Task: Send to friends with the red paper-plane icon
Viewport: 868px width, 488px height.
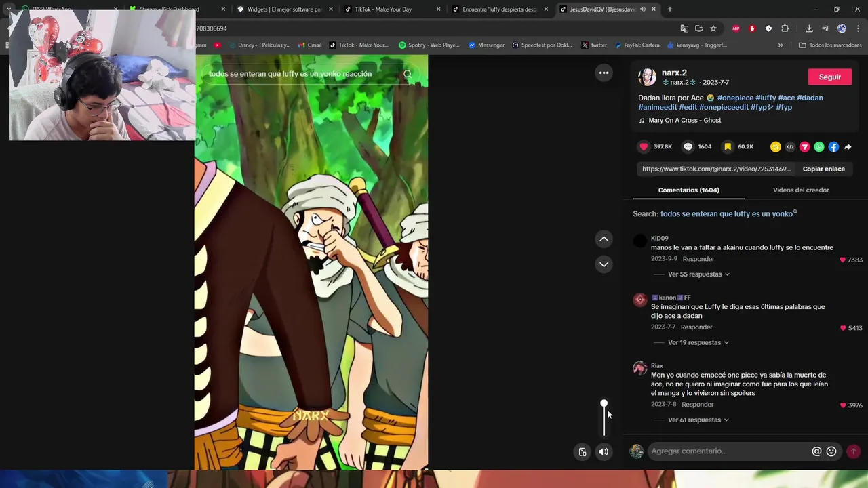Action: [x=805, y=147]
